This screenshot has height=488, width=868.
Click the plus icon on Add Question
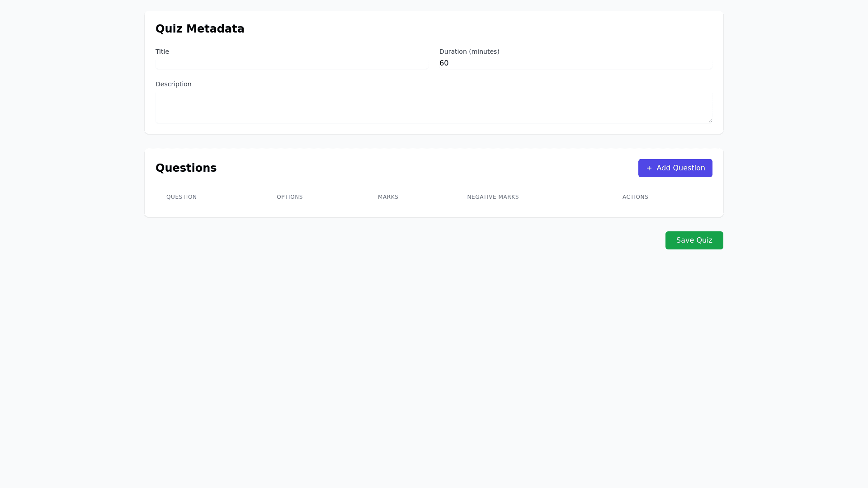click(x=649, y=168)
